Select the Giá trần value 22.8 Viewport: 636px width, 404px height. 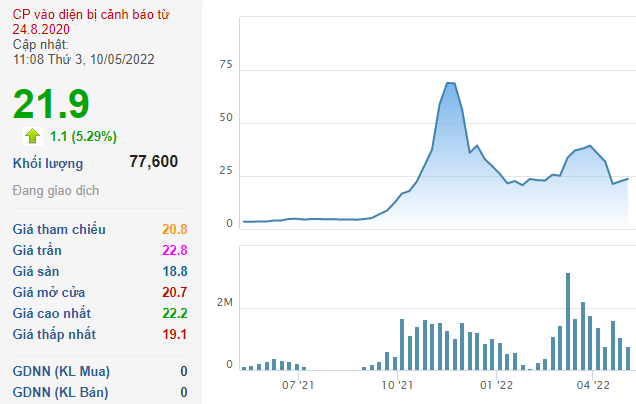175,250
